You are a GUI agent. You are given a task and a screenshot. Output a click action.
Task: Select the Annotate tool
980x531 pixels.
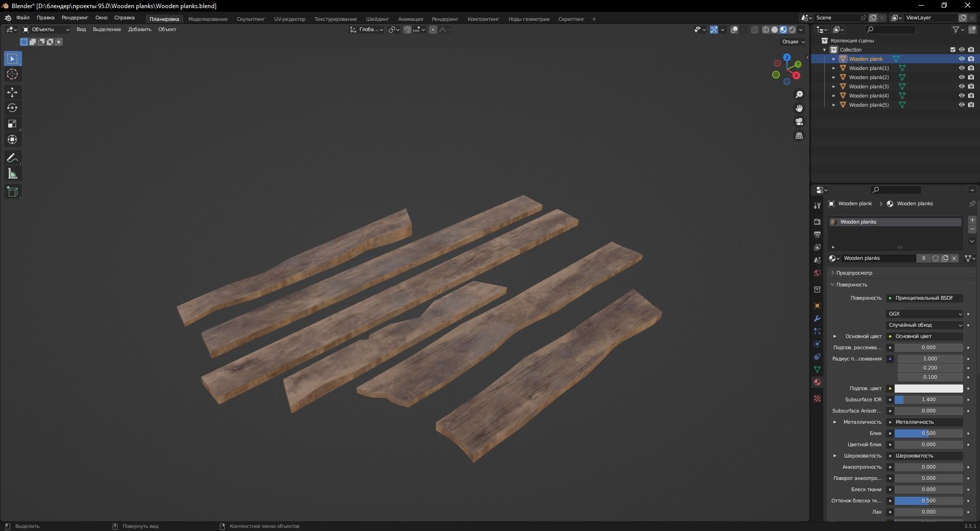pyautogui.click(x=12, y=158)
